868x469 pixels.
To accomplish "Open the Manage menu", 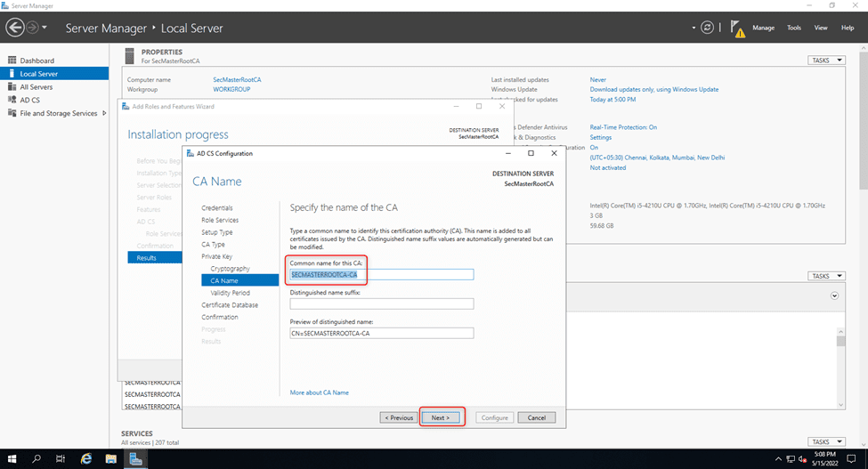I will click(763, 28).
